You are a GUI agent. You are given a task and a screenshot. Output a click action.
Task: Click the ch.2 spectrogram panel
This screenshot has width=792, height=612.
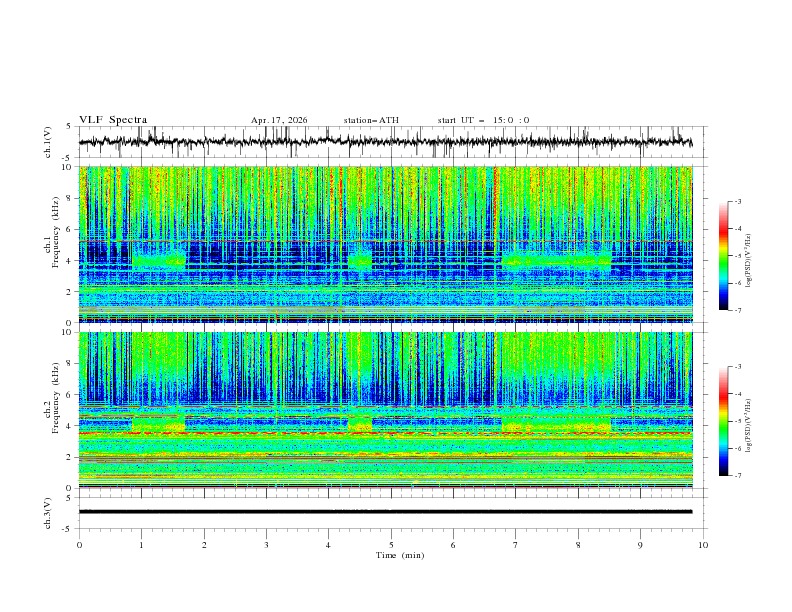(386, 410)
